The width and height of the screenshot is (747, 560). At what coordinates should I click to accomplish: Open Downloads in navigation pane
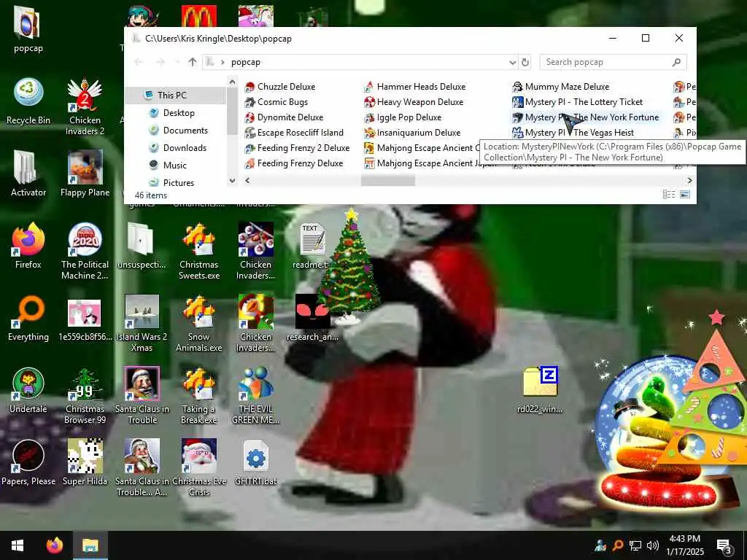[185, 147]
